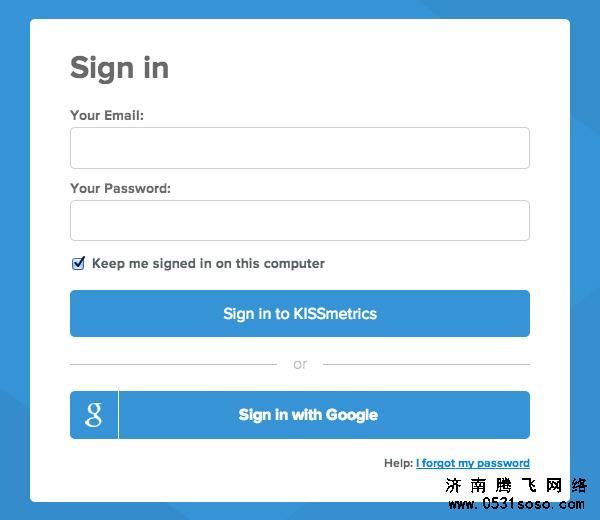Click the Chinese watermark text 济南腾飞网络
The height and width of the screenshot is (520, 600).
(516, 486)
